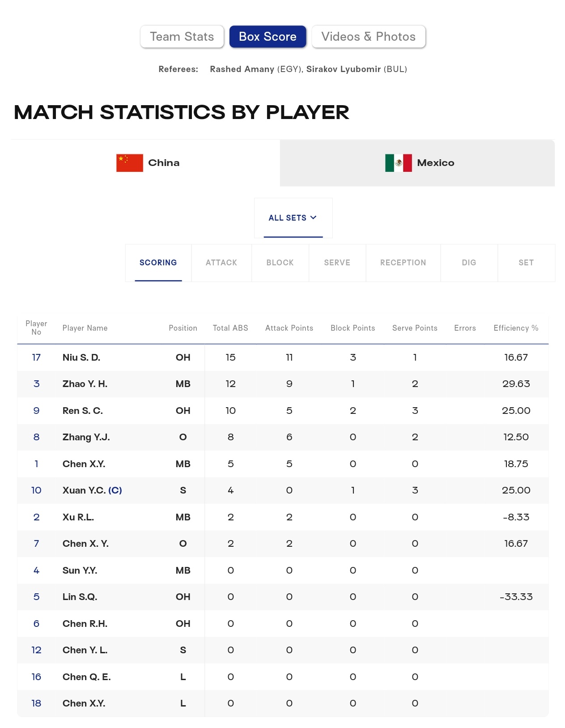Sort by Total ABS column header
This screenshot has height=728, width=565.
coord(230,328)
